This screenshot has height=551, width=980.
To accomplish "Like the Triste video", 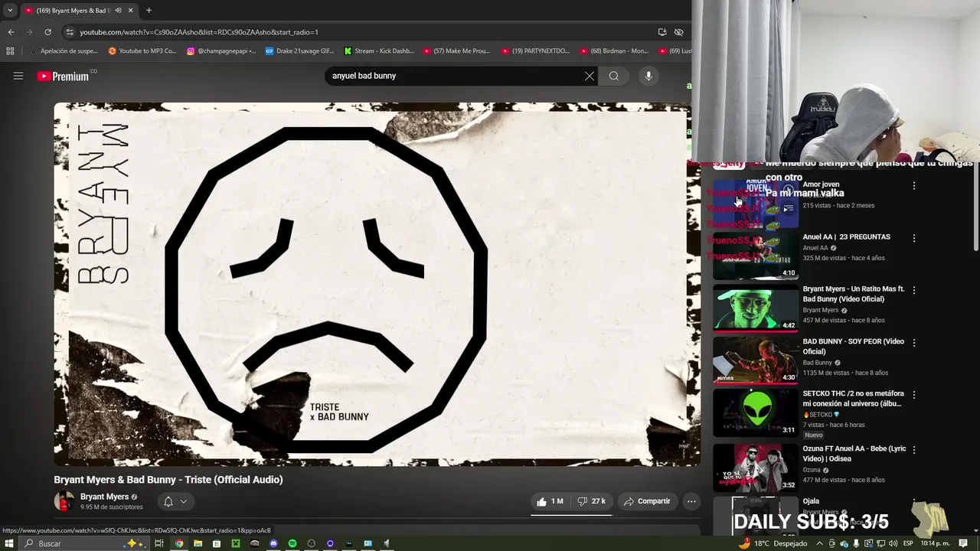I will pyautogui.click(x=550, y=501).
